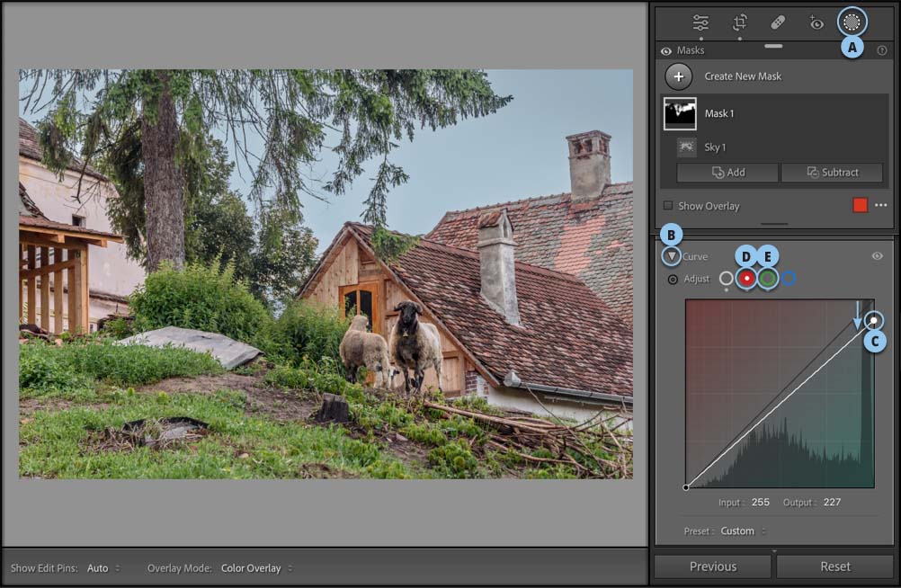The height and width of the screenshot is (588, 901).
Task: Toggle Masks panel eye icon
Action: 666,51
